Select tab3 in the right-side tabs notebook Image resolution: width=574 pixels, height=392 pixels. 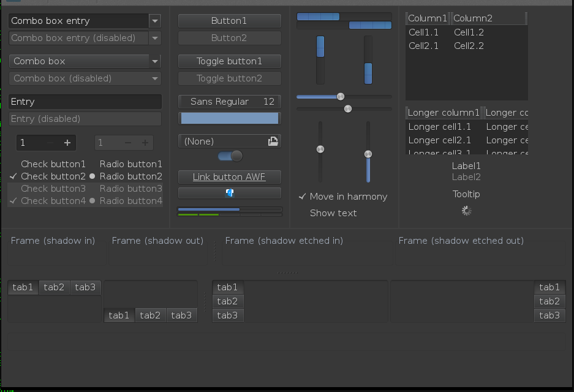point(549,315)
